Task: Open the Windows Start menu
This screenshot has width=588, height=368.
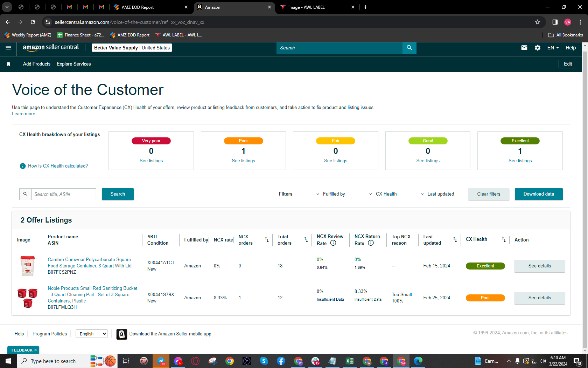Action: (8, 361)
